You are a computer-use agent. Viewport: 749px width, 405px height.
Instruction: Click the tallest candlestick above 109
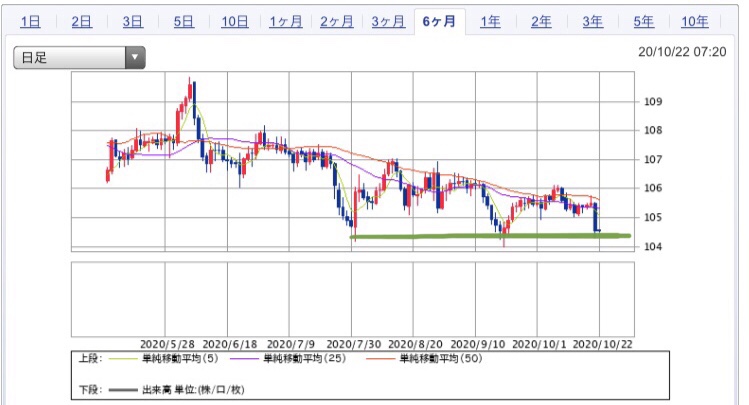(190, 90)
